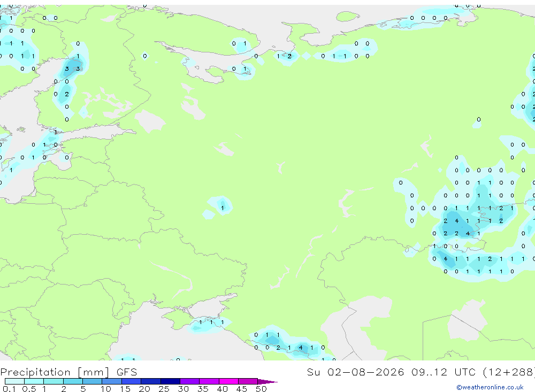The image size is (535, 392).
Task: Click the '50' legend scale label
Action: click(x=262, y=389)
